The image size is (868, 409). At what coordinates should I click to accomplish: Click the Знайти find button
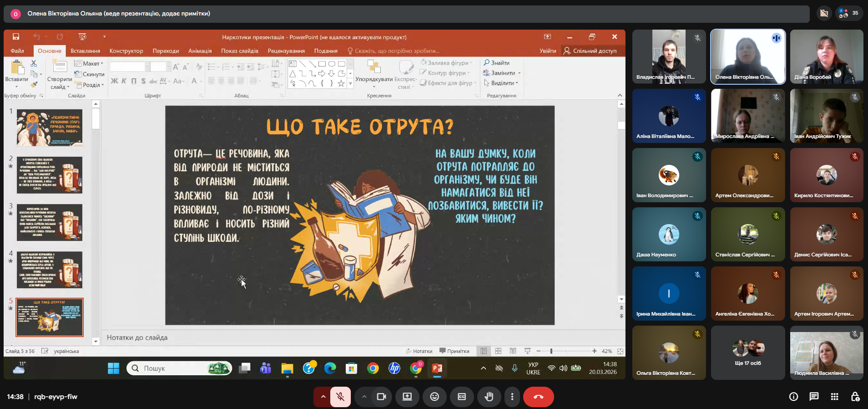pos(497,63)
